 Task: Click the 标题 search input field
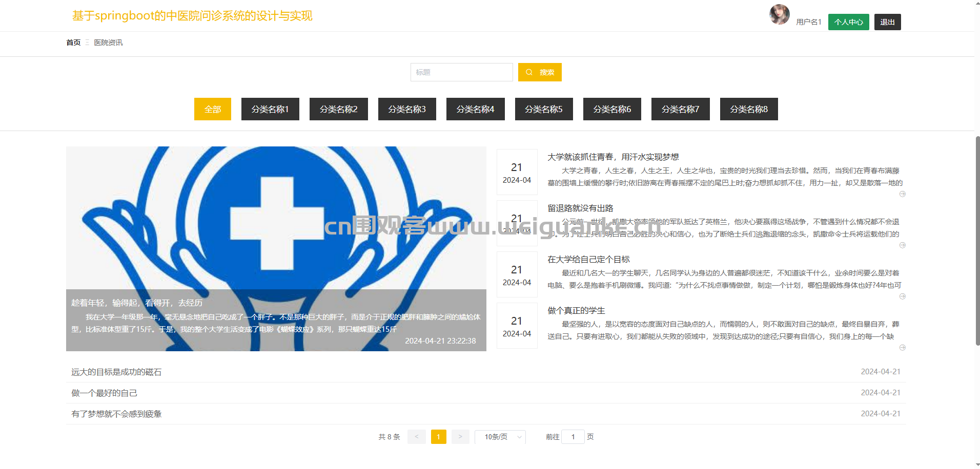(461, 72)
